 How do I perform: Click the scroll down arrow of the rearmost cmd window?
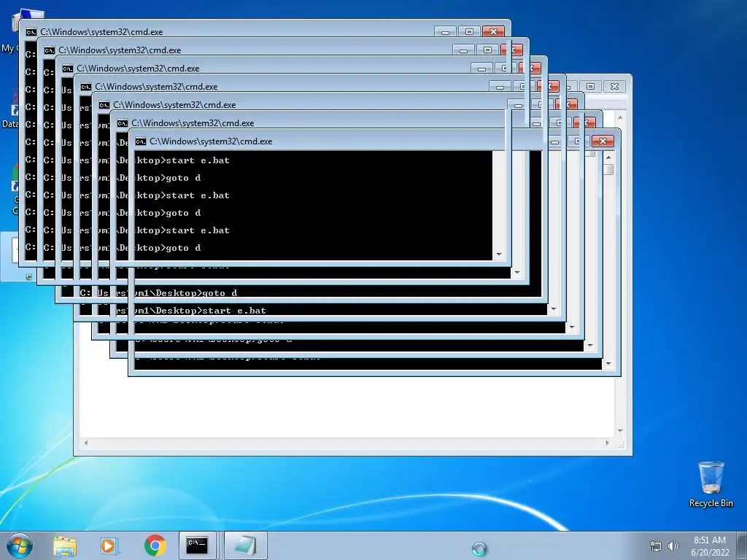click(x=499, y=254)
